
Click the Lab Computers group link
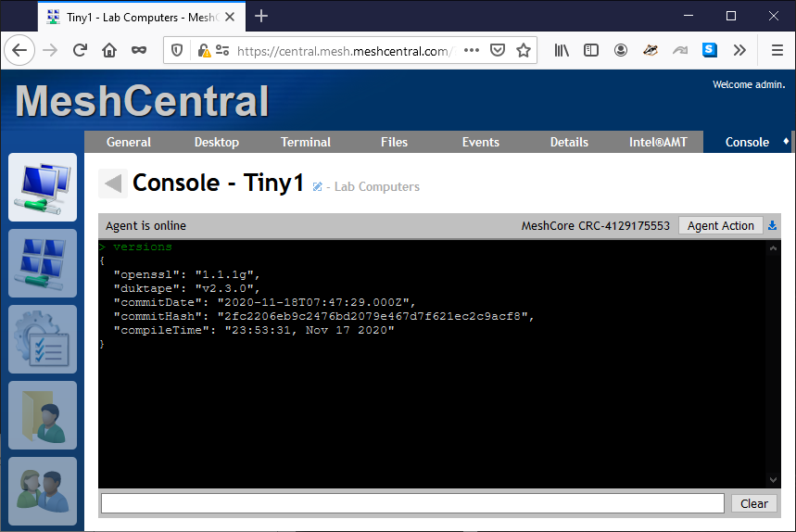coord(376,187)
